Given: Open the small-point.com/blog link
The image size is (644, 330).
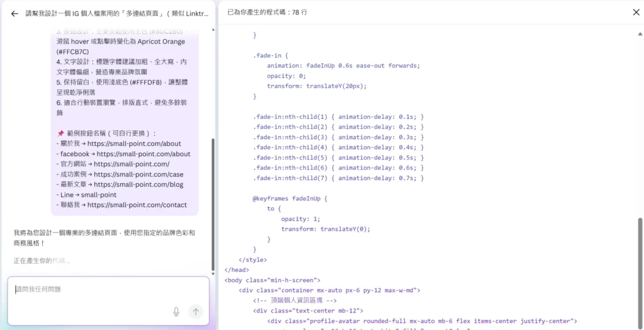Looking at the screenshot, I should [138, 185].
